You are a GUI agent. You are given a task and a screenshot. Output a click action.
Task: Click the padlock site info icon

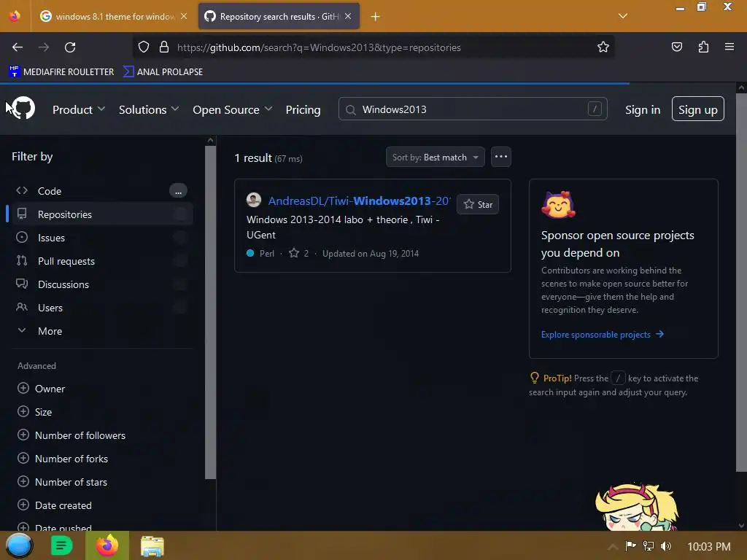(164, 47)
